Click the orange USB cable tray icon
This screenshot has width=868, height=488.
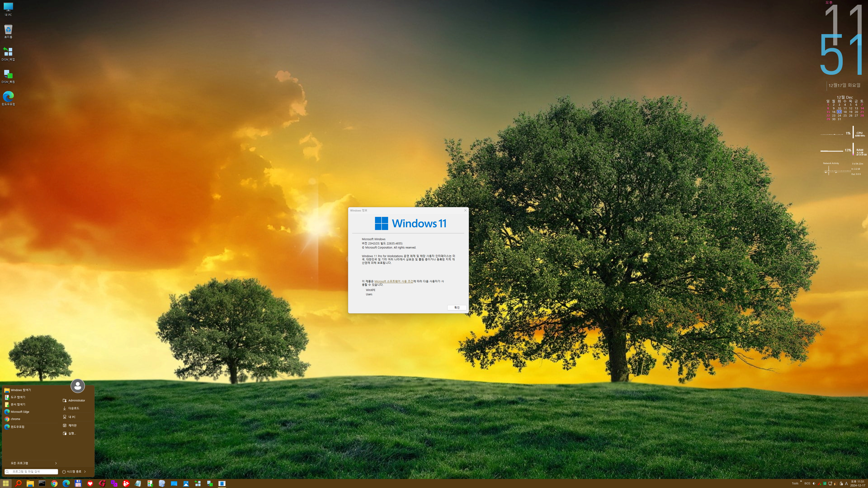pos(836,484)
